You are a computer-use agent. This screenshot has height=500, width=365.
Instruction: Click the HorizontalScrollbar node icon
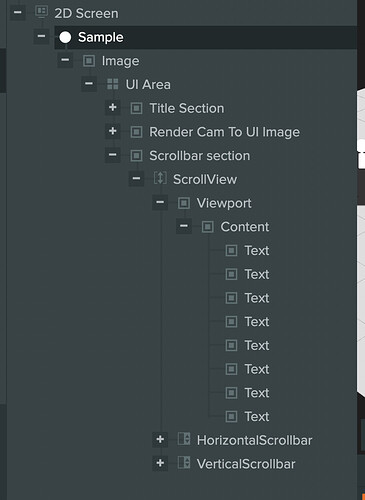pyautogui.click(x=184, y=439)
